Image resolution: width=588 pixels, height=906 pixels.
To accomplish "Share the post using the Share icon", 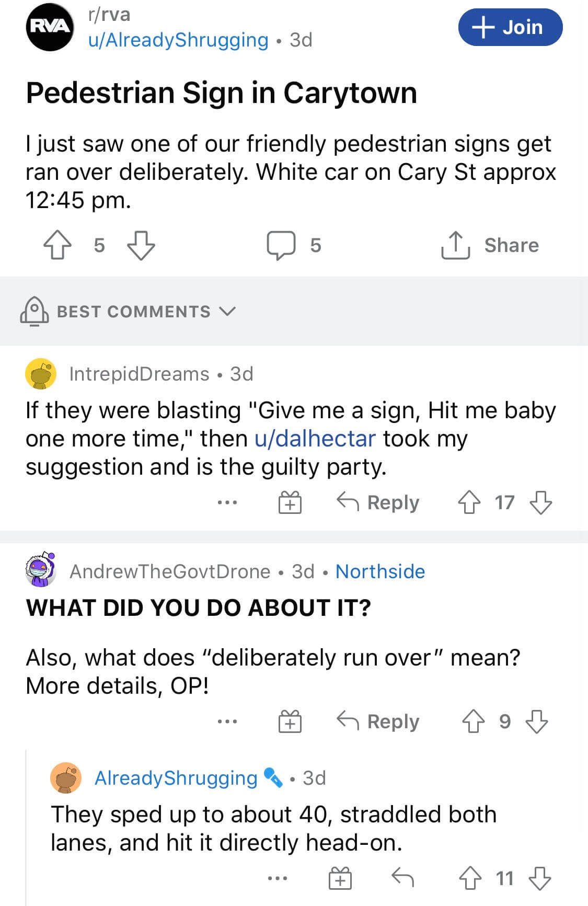I will 456,246.
